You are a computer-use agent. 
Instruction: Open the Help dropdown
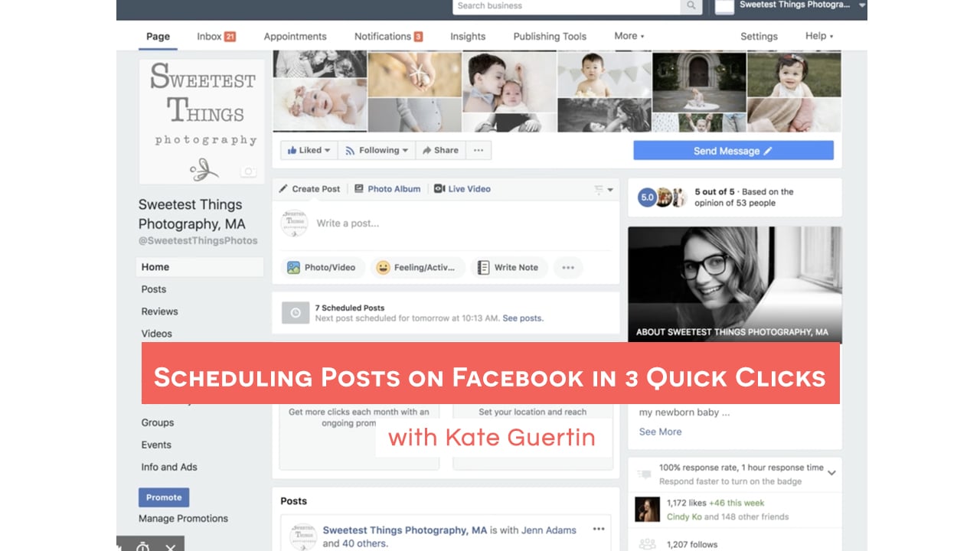819,36
